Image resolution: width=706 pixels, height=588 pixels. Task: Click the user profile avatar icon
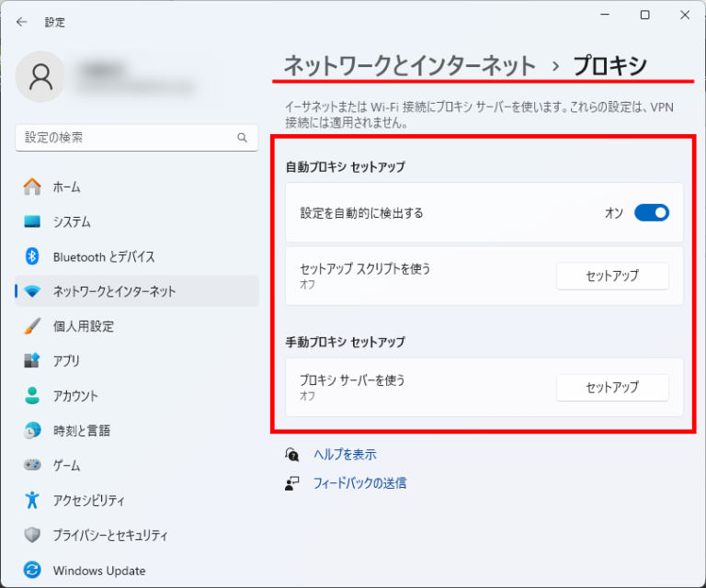tap(40, 76)
